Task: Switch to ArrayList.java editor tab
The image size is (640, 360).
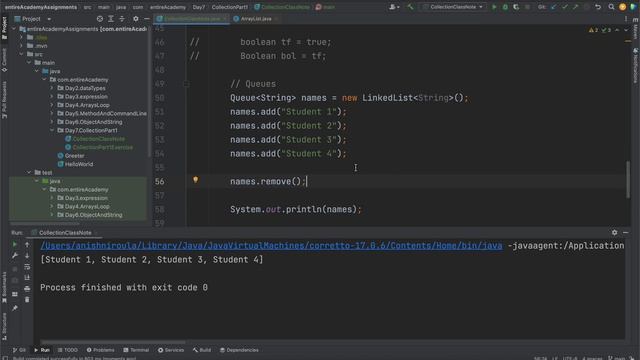Action: pyautogui.click(x=256, y=19)
